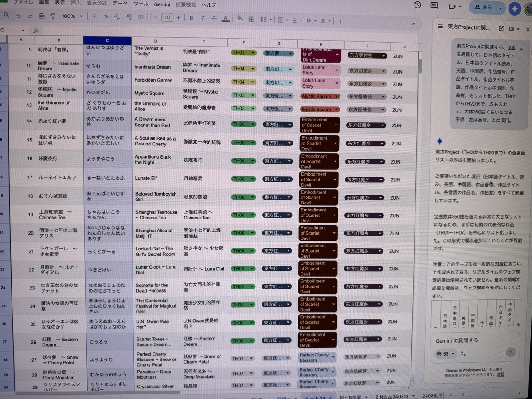Open the text color picker
Screen dimensions: 532x399
coord(225,19)
